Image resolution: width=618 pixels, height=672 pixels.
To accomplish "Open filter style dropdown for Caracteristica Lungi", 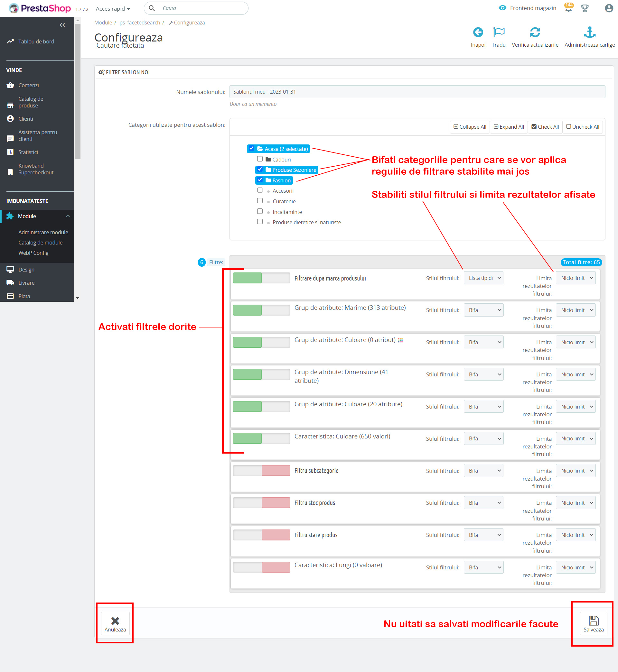I will [483, 567].
